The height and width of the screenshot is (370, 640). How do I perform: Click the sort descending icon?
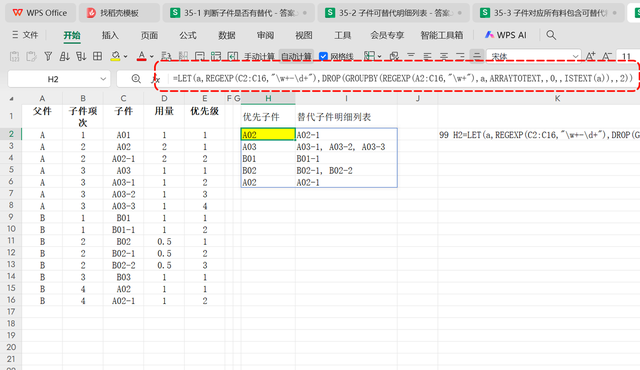pos(81,56)
